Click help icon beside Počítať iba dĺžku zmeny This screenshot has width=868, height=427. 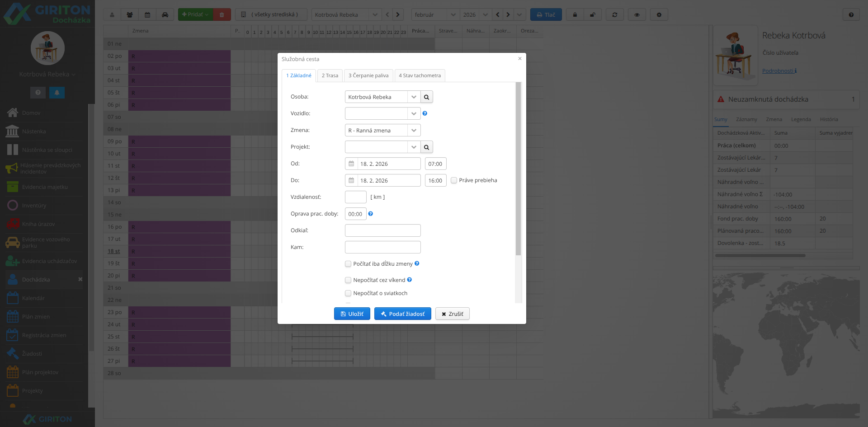[417, 263]
